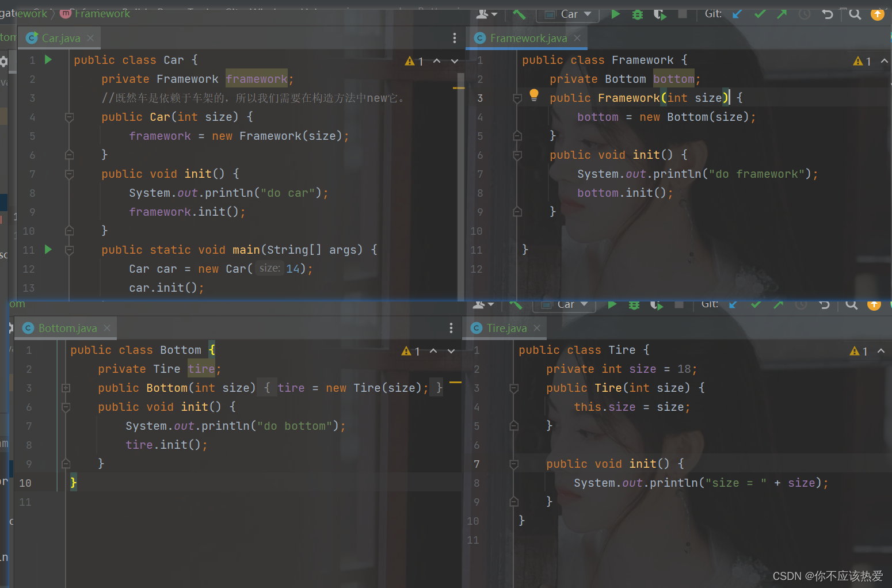
Task: Close the Bottom.java tab
Action: [107, 328]
